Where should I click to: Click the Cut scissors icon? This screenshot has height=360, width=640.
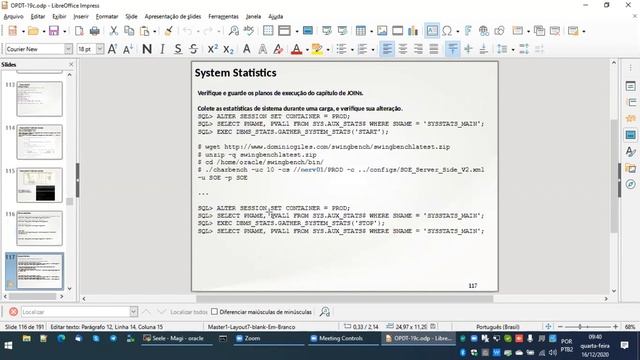point(113,31)
